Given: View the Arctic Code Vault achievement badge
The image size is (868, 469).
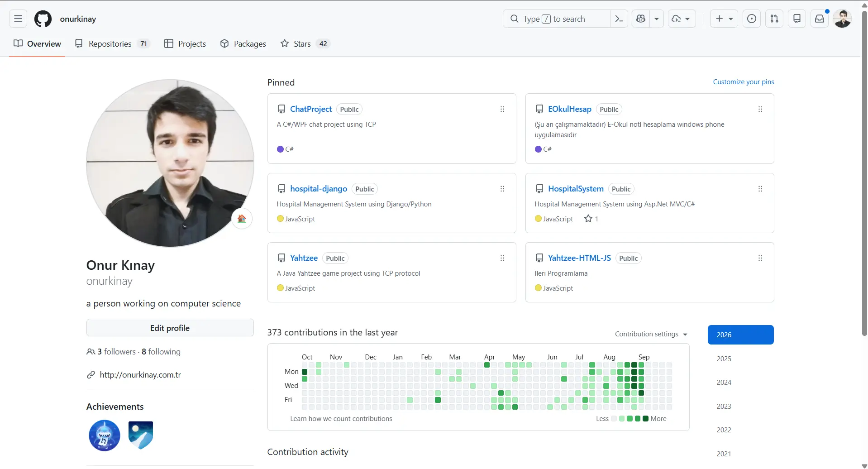Looking at the screenshot, I should coord(141,435).
